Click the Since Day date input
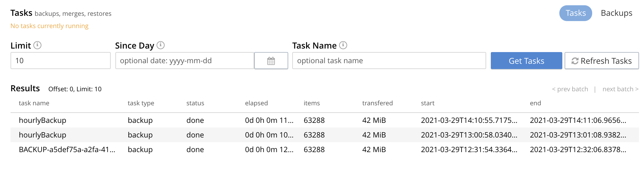Screen dimensions: 644x172 point(185,61)
